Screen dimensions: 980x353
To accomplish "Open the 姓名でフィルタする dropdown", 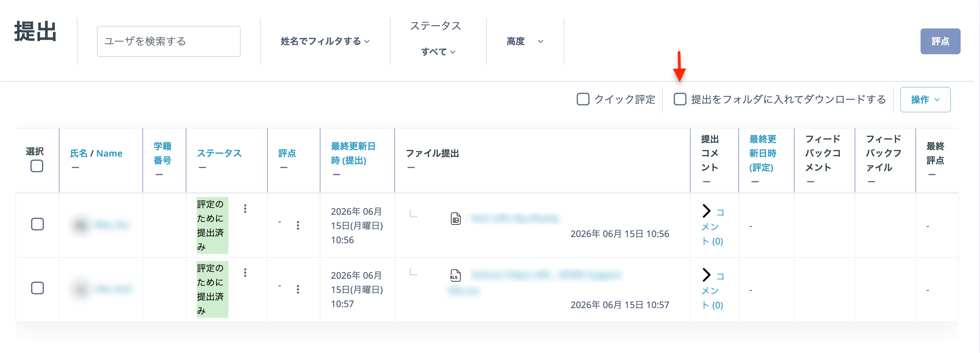I will 325,41.
